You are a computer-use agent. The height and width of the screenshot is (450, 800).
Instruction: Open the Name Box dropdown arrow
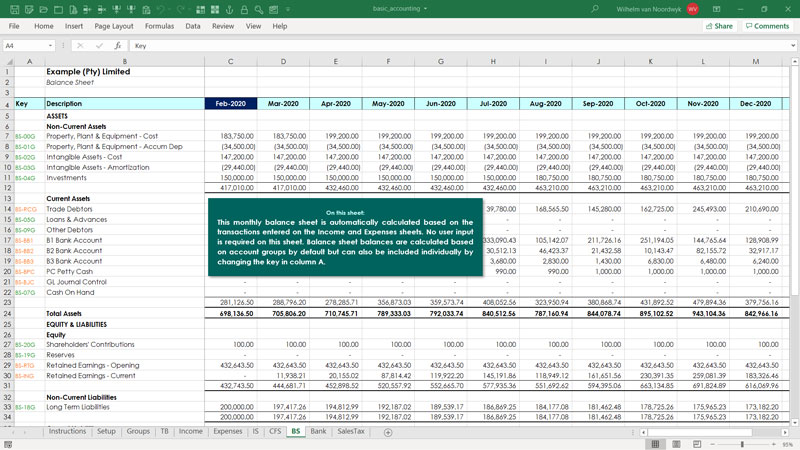(x=50, y=45)
